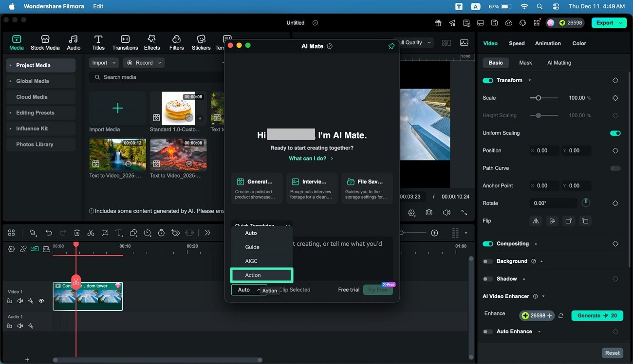Click the 'What can I do?' link
633x364 pixels.
308,158
